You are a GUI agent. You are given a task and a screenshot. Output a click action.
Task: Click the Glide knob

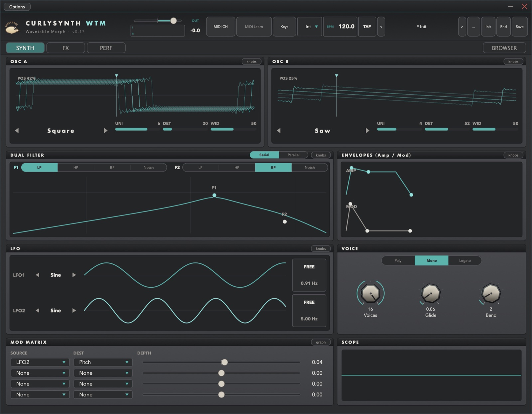coord(431,293)
